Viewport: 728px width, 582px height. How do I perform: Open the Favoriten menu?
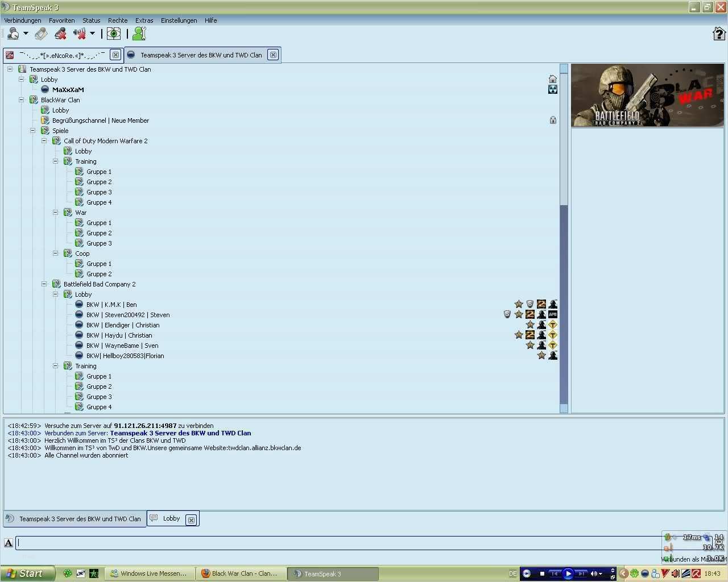click(62, 20)
